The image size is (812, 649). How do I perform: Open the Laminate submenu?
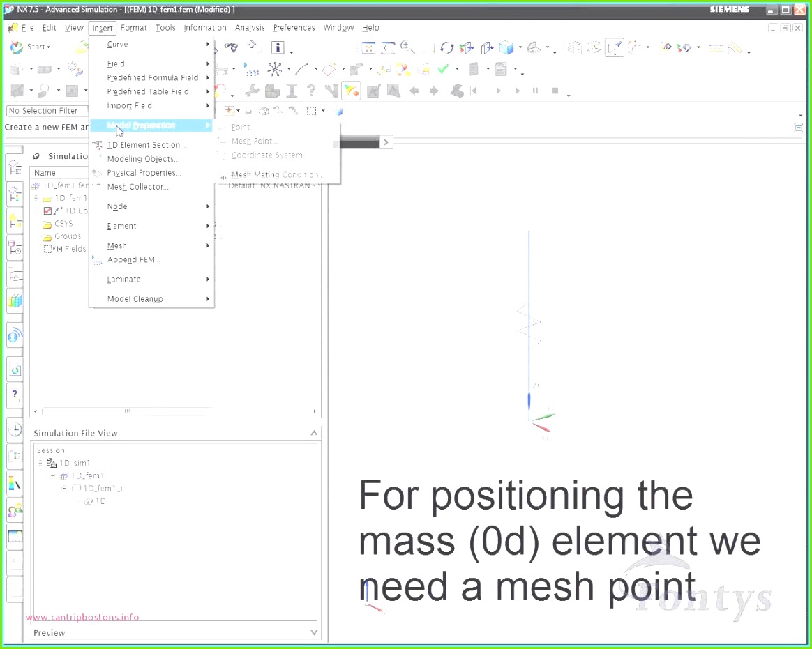(x=151, y=280)
